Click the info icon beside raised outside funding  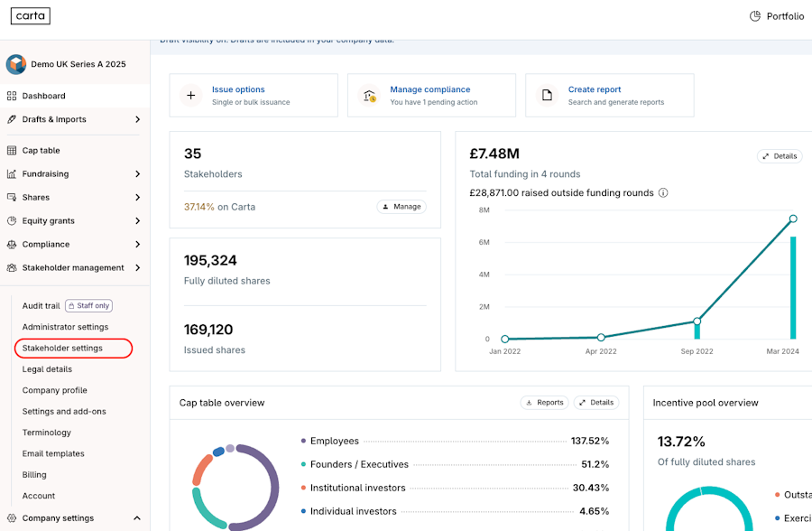(663, 193)
